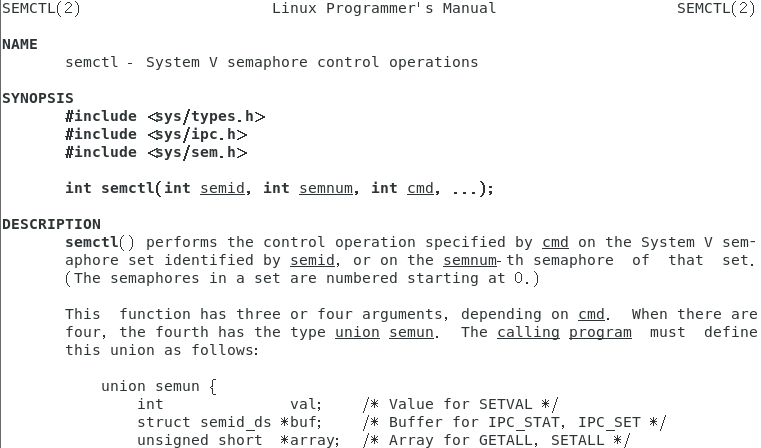Click the underlined cmd parameter in synopsis
This screenshot has height=448, width=761.
coord(420,188)
